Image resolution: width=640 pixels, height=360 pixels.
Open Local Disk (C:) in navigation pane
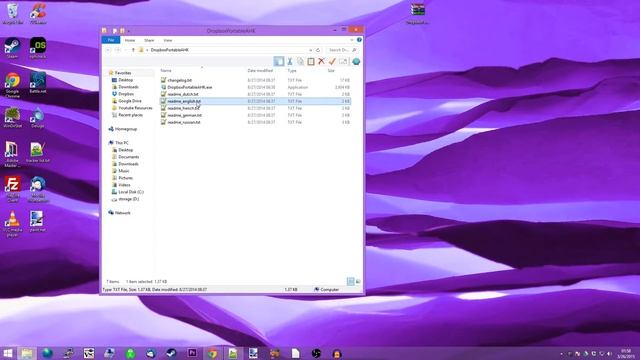[x=131, y=192]
